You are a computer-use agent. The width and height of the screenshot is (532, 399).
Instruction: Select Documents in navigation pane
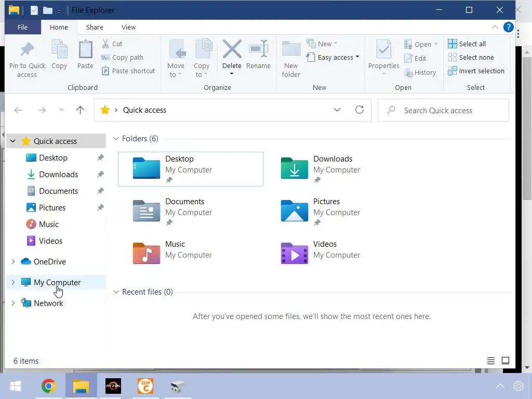click(58, 191)
